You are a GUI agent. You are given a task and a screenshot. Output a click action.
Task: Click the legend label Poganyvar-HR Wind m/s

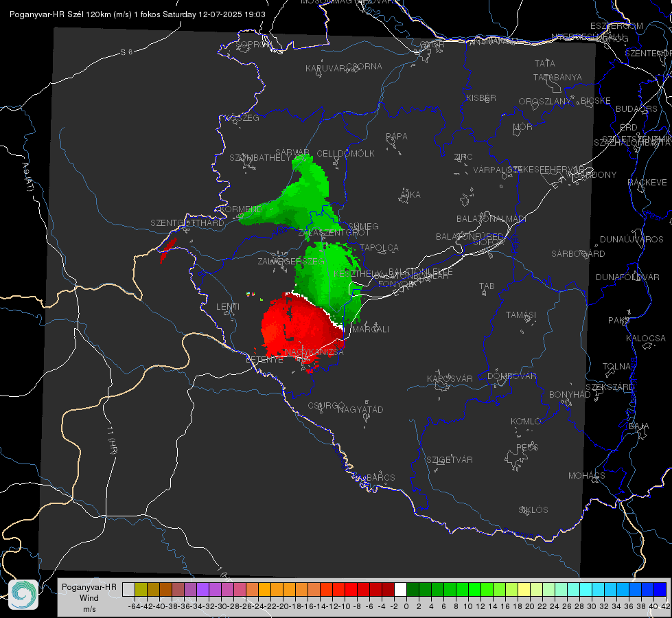(89, 598)
